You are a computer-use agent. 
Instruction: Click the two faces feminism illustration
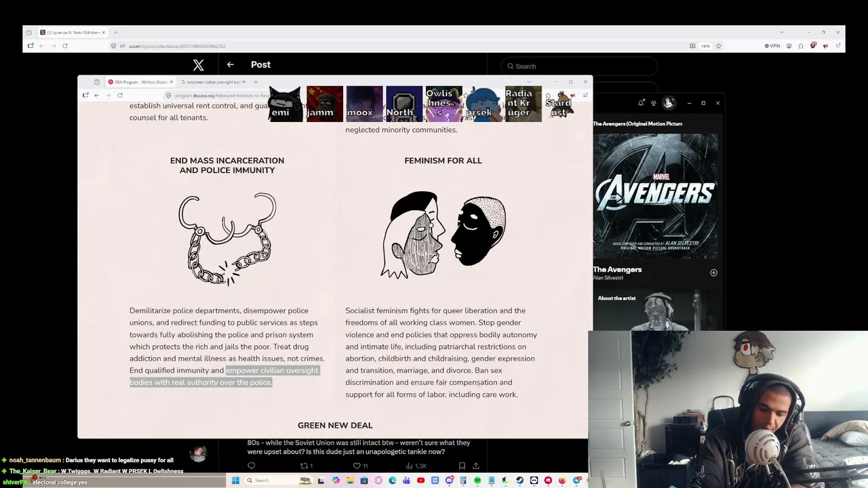443,235
